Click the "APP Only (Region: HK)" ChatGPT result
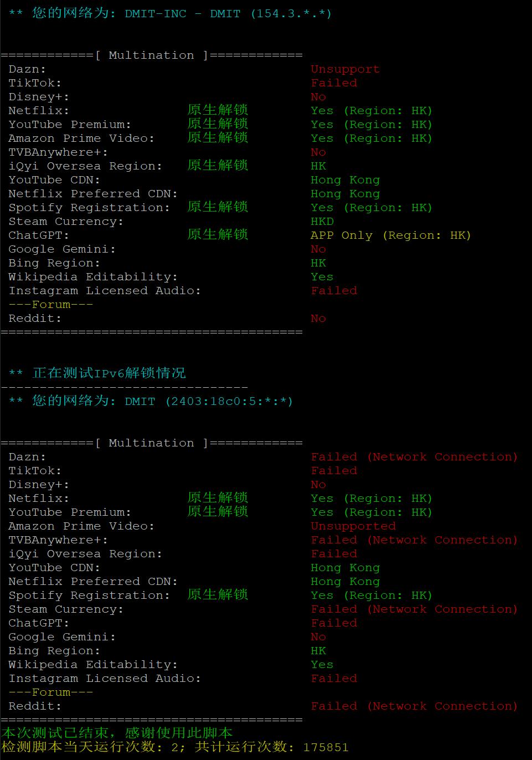Screen dimensions: 532x760 390,235
